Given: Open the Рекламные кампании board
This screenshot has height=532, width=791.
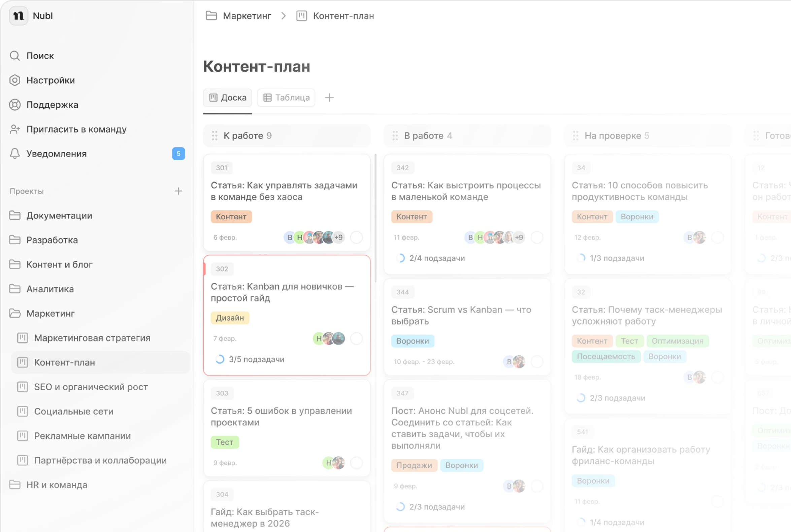Looking at the screenshot, I should point(100,436).
